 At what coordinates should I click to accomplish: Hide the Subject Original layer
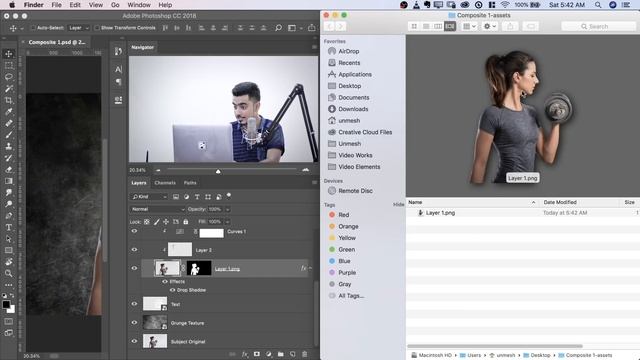point(134,341)
